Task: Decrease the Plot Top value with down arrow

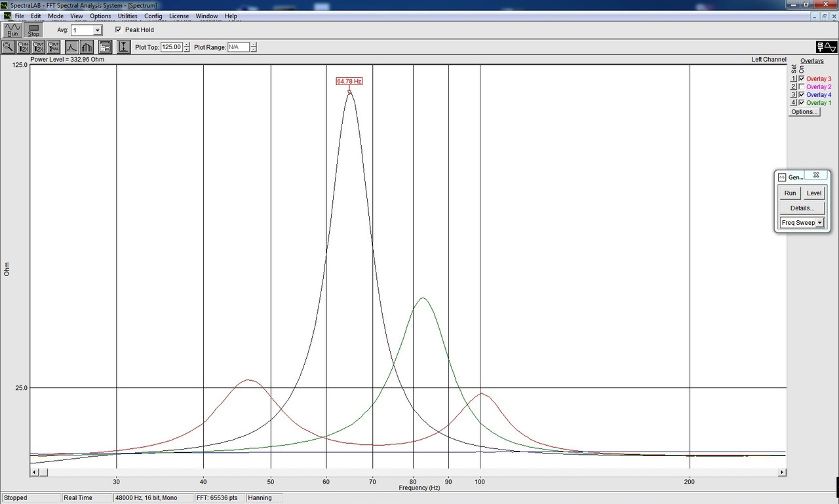Action: pos(187,50)
